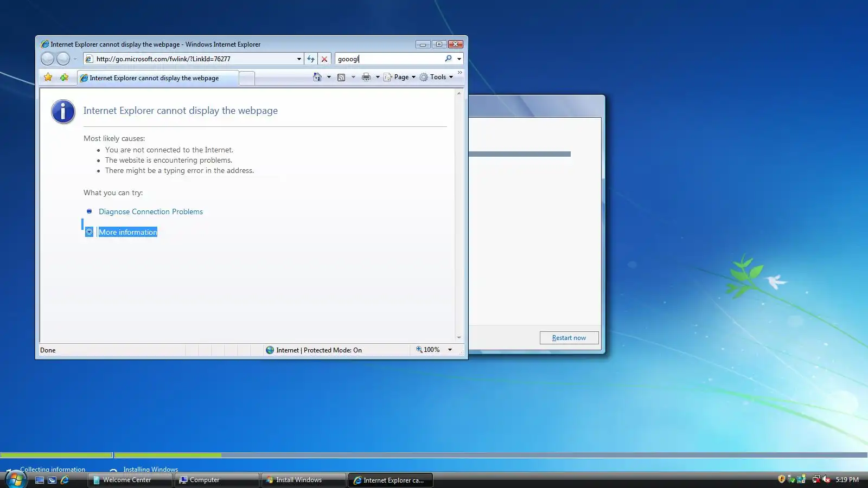Click the page scrollbar up arrow
This screenshot has width=868, height=488.
[459, 94]
